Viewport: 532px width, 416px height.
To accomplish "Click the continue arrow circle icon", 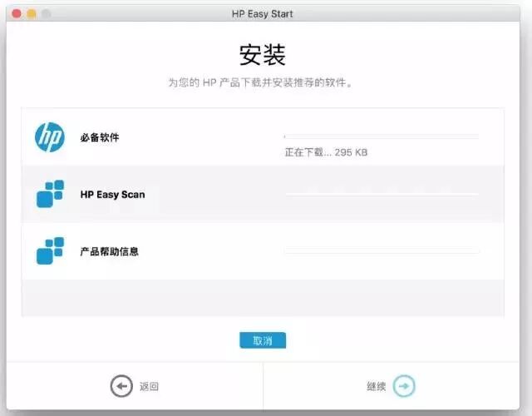I will pyautogui.click(x=404, y=386).
